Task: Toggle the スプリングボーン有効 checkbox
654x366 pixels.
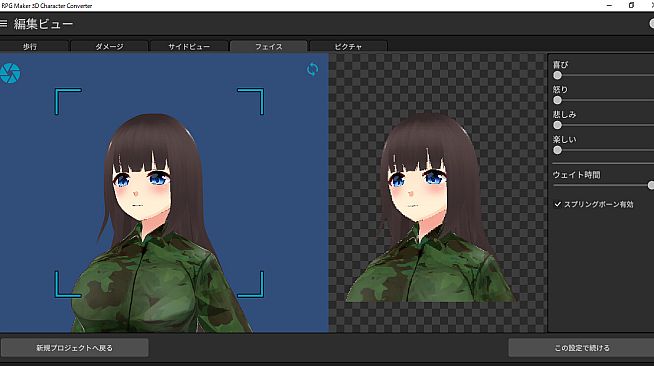Action: [x=558, y=204]
